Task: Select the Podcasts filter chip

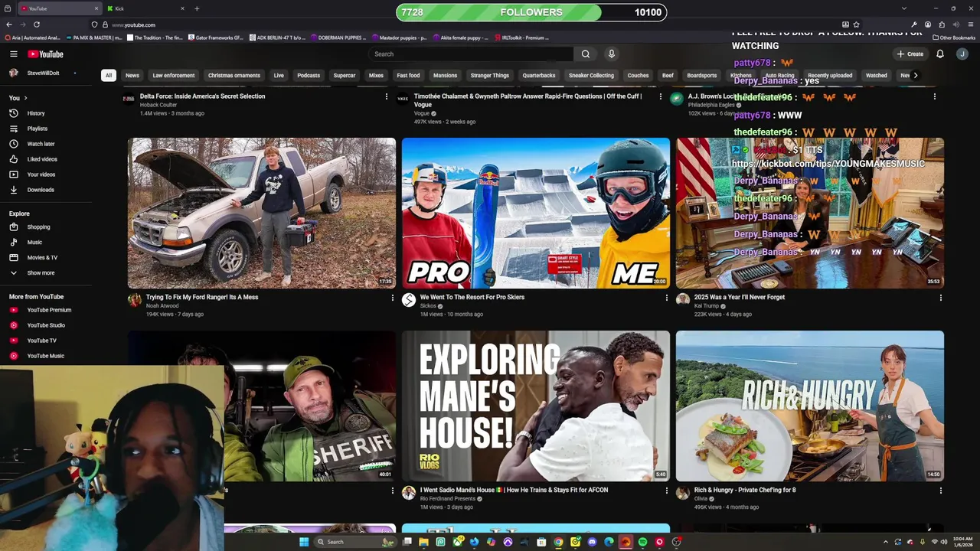Action: (309, 75)
